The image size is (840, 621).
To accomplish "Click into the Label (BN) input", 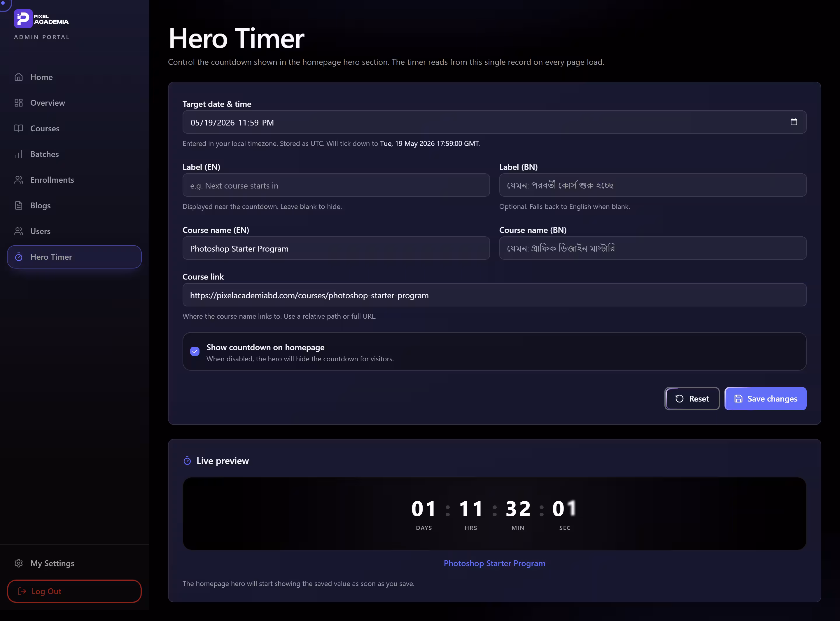I will click(x=652, y=185).
